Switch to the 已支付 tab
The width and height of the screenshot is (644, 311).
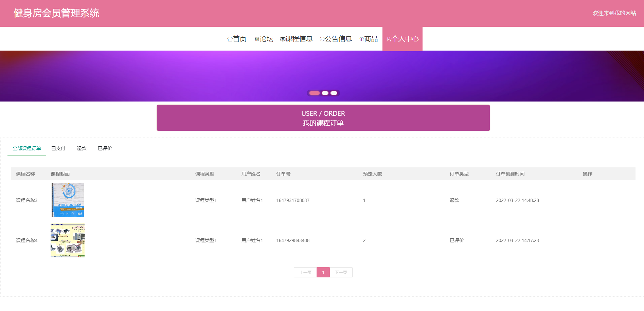58,148
